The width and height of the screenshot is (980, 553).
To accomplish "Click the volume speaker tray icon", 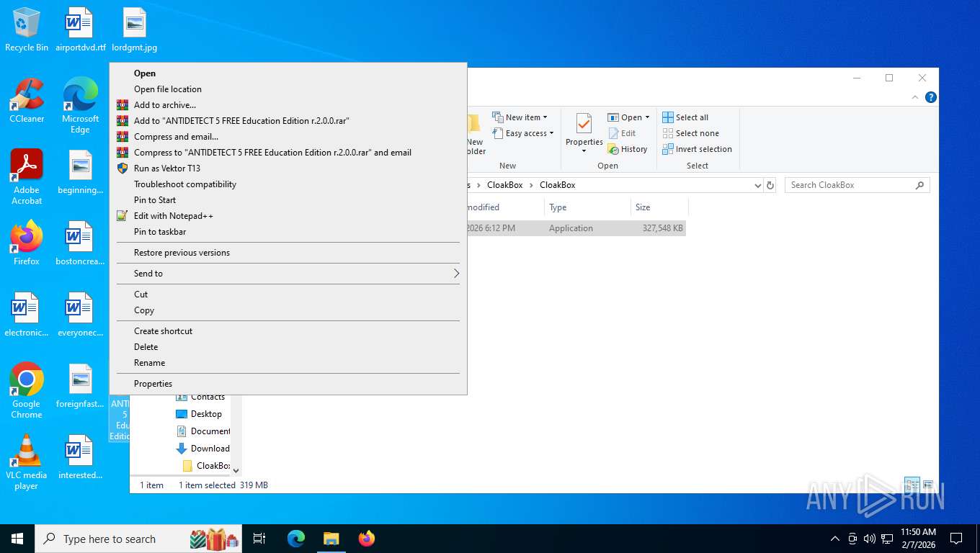I will [869, 539].
